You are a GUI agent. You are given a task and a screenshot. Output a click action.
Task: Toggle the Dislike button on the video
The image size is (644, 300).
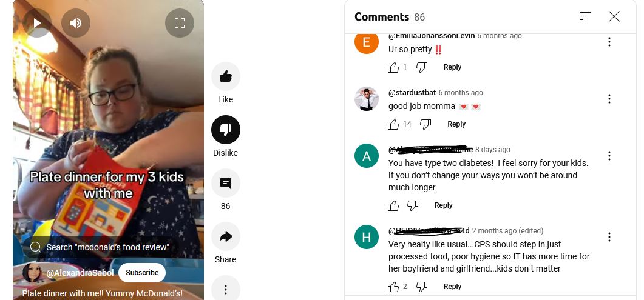tap(225, 130)
